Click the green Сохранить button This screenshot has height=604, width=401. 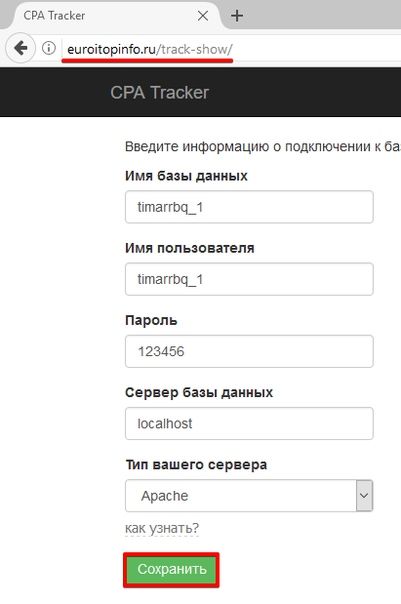coord(172,570)
